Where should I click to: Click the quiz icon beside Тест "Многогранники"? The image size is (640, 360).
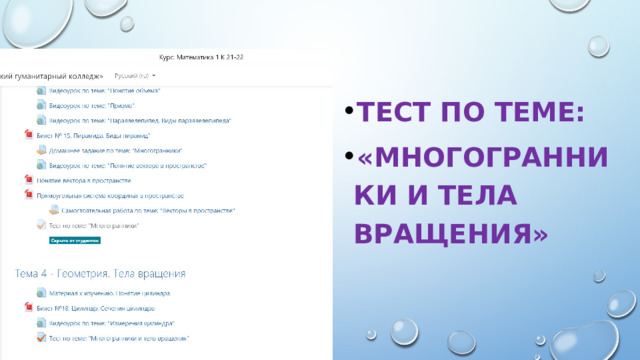coord(41,225)
